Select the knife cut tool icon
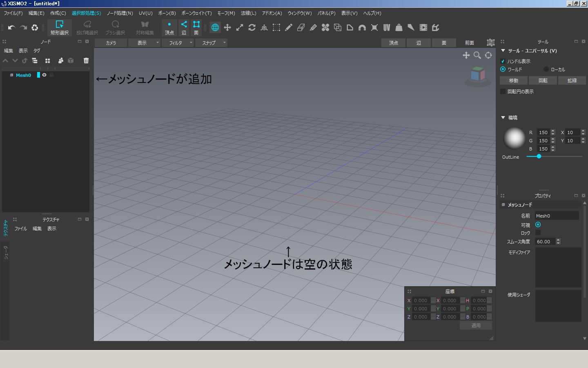Image resolution: width=588 pixels, height=368 pixels. (x=313, y=27)
